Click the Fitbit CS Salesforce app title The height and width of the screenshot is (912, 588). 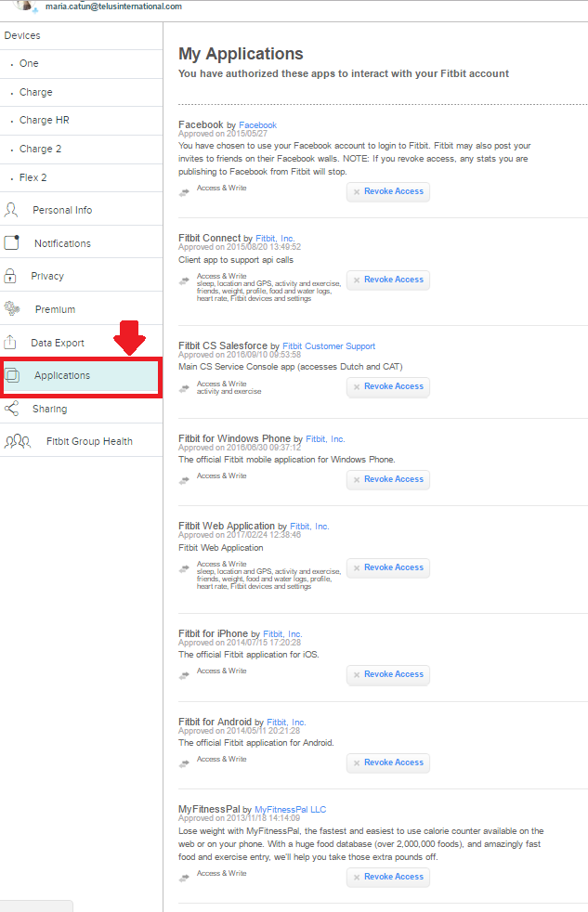(223, 345)
